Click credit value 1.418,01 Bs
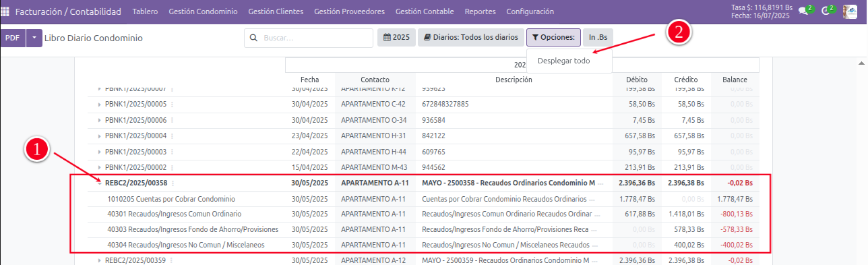868x265 pixels. pos(685,214)
